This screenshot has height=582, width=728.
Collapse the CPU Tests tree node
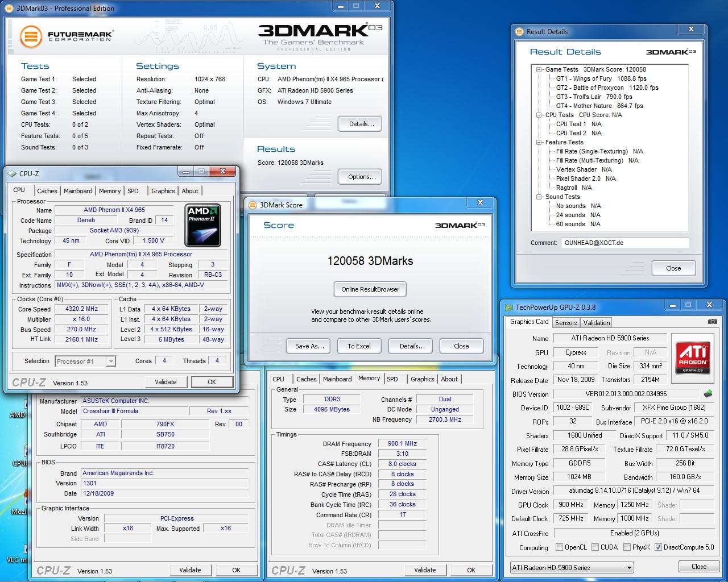click(539, 115)
